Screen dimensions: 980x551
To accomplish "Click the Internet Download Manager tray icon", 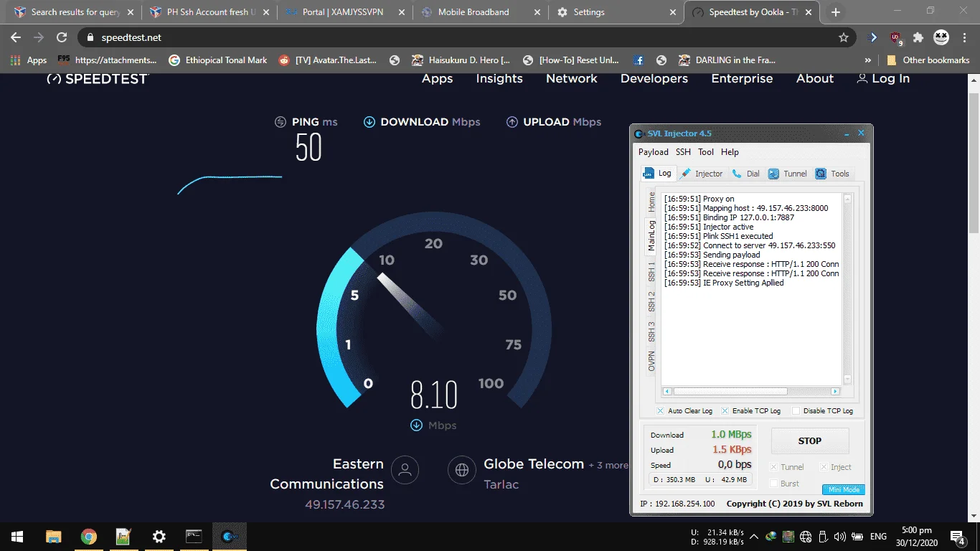I will tap(771, 536).
